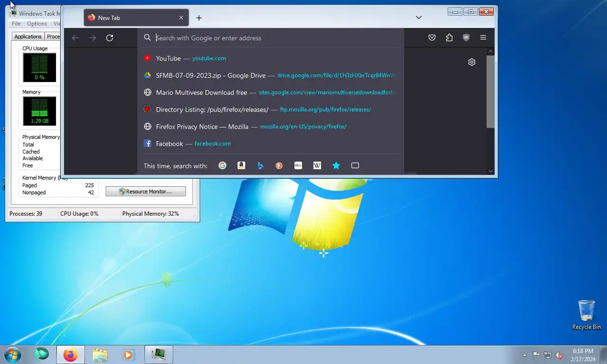607x364 pixels.
Task: Search with Wikipedia engine icon
Action: 317,165
